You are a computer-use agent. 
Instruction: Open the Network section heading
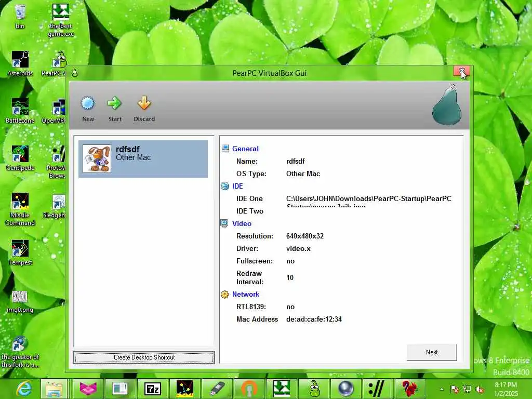click(x=245, y=294)
